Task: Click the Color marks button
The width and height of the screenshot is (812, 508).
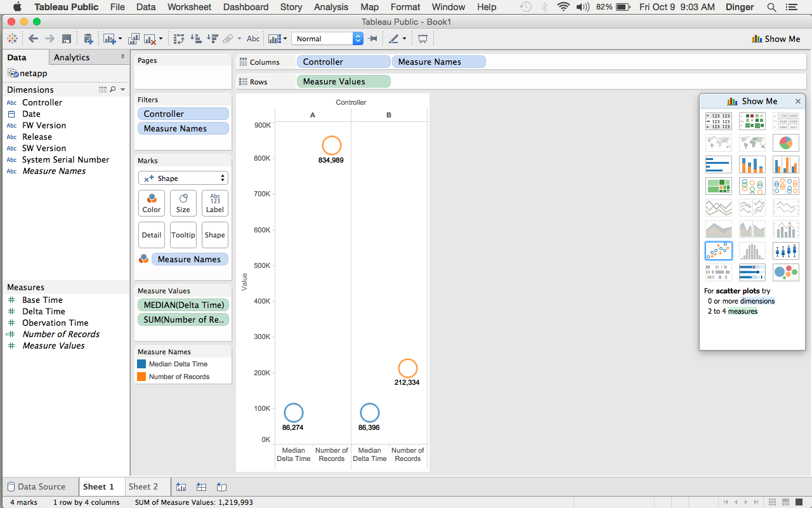Action: coord(152,203)
